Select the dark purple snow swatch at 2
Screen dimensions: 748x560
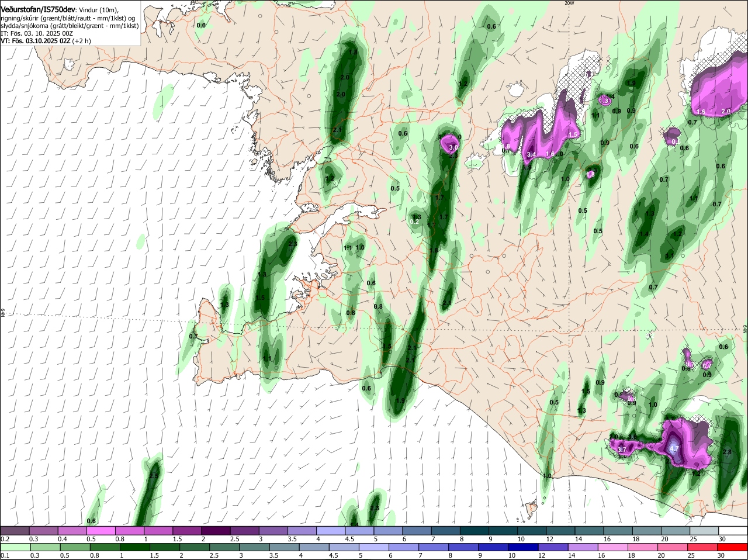[x=216, y=531]
